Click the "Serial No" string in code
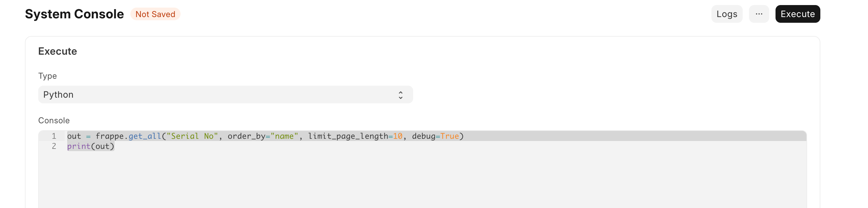 (192, 136)
